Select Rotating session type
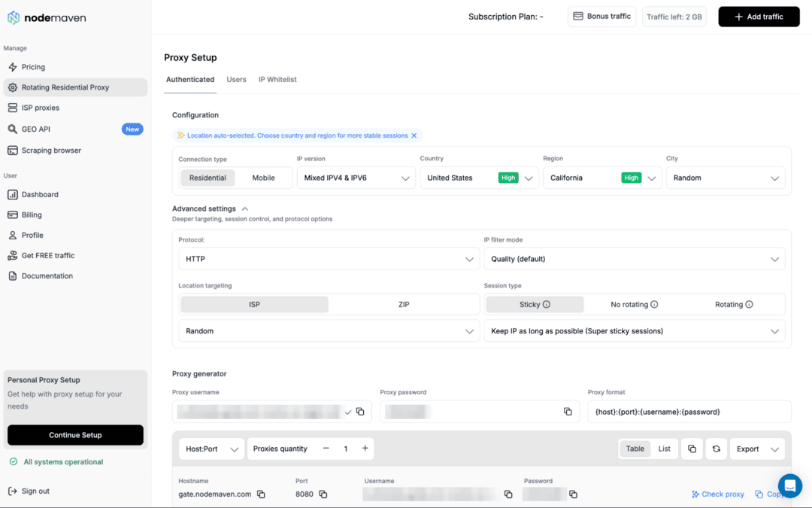Image resolution: width=812 pixels, height=508 pixels. 734,304
